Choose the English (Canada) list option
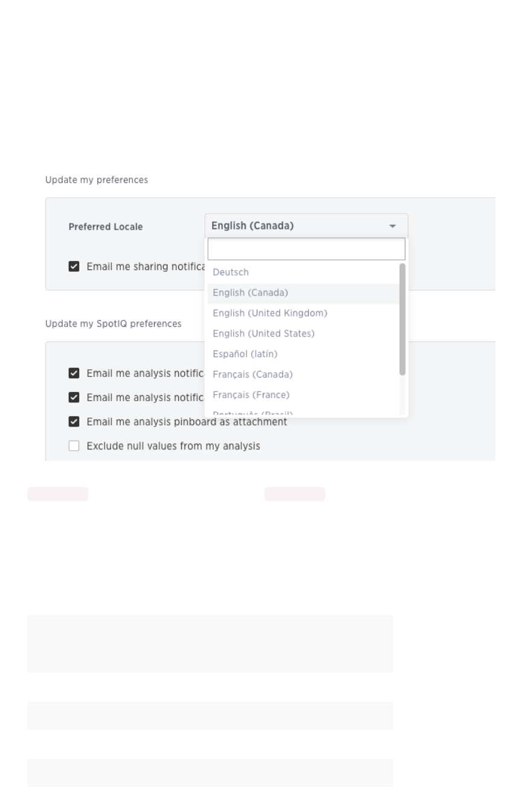 250,293
